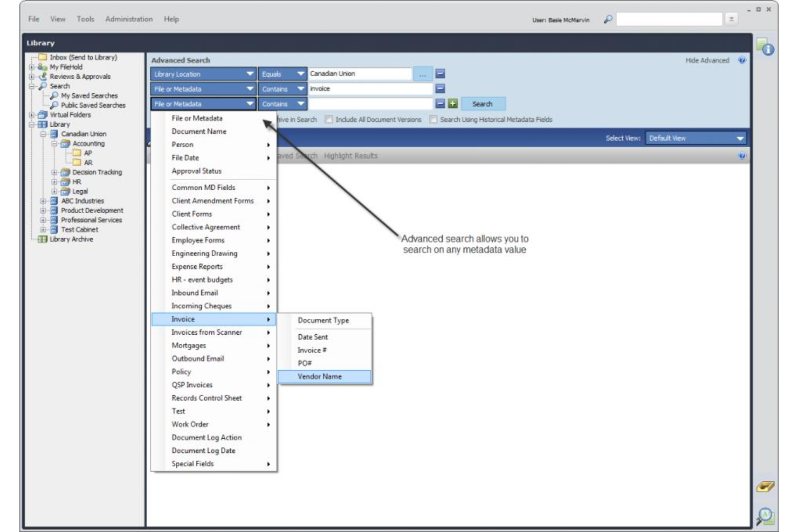Open Common MD Fields submenu

click(214, 188)
